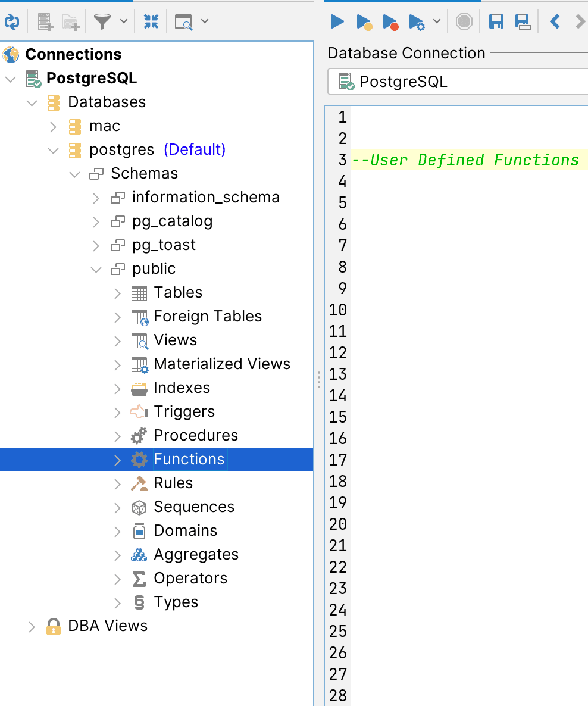Execute the current SQL statement

point(337,21)
